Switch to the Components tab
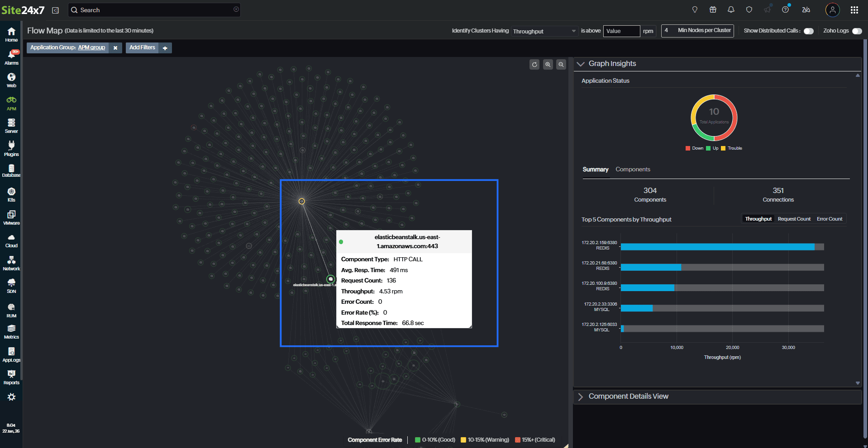The height and width of the screenshot is (448, 868). click(633, 170)
